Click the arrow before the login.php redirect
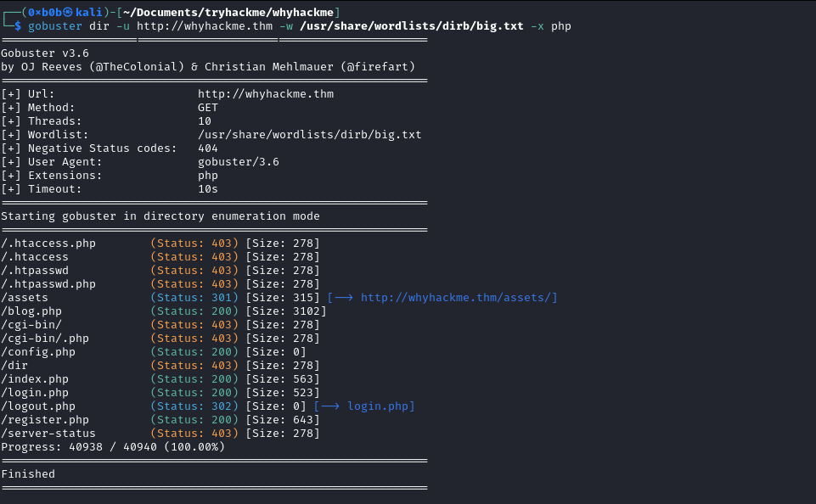 [329, 406]
